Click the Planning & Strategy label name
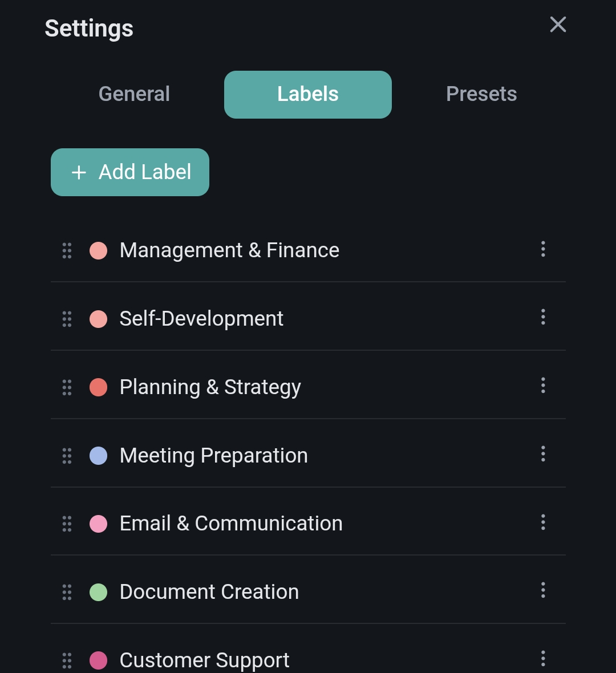Screen dimensions: 616x673 click(x=210, y=387)
